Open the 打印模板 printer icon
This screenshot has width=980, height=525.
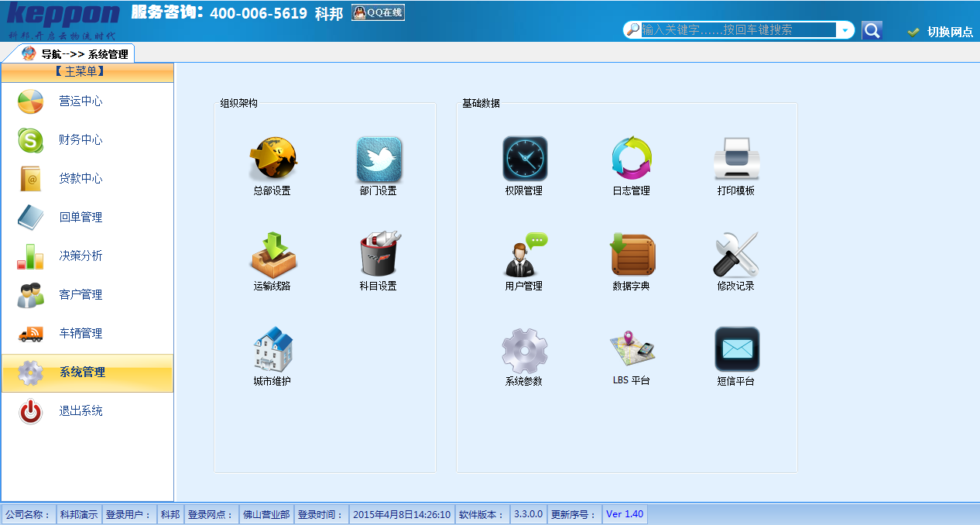(x=735, y=160)
